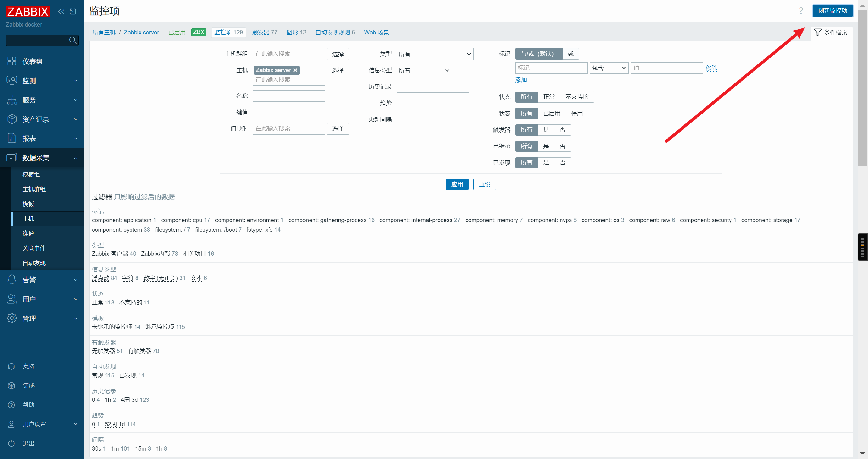Click the 添加 tag add link
Viewport: 868px width, 459px height.
pos(520,80)
